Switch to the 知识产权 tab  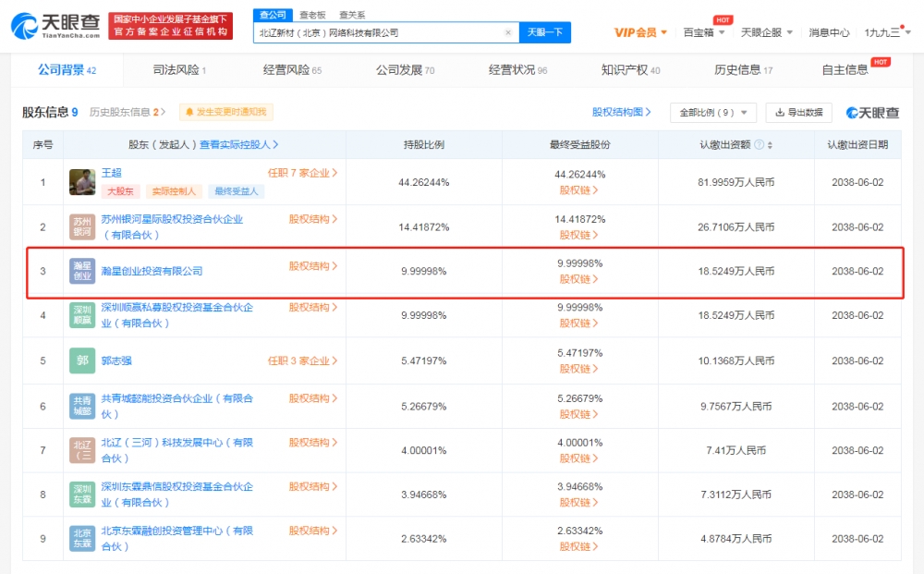pos(630,70)
